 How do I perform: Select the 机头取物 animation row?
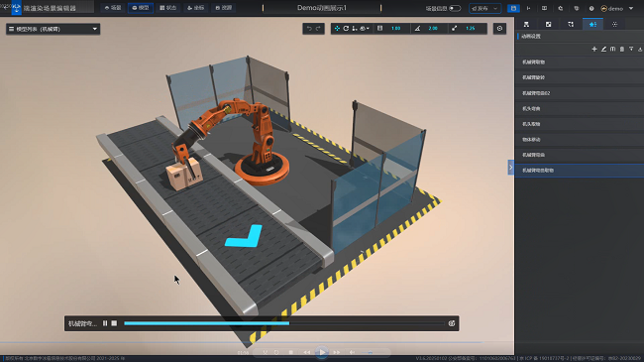click(x=580, y=124)
